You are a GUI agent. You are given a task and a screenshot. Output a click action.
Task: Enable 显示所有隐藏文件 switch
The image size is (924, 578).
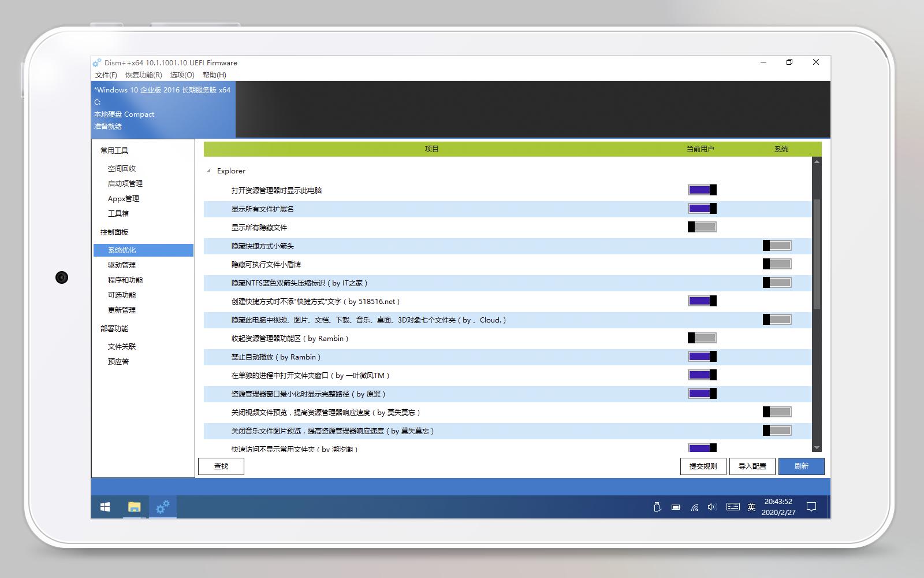(702, 227)
